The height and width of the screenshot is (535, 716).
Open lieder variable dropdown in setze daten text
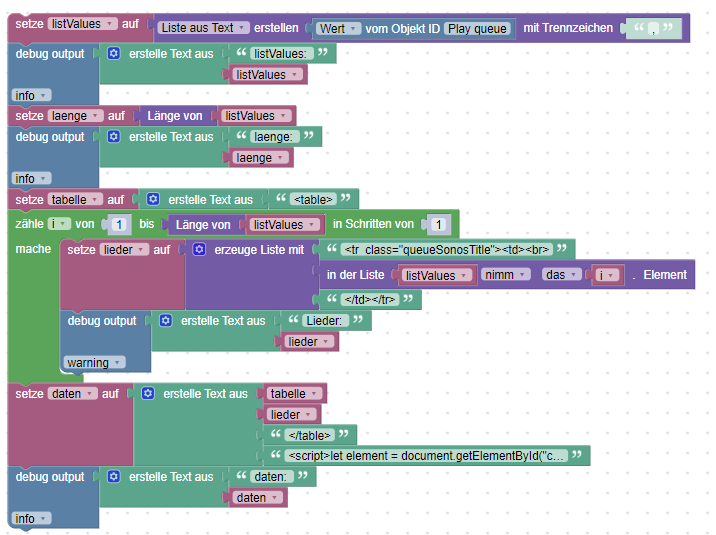click(291, 414)
